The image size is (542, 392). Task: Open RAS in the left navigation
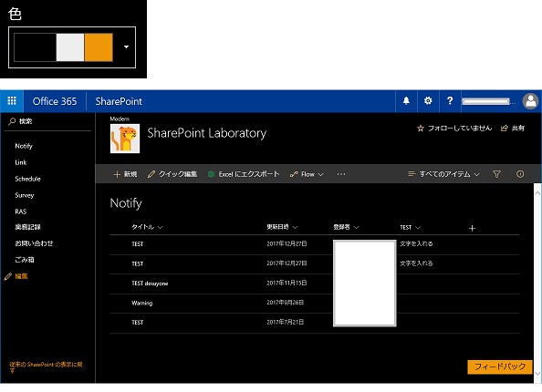tap(21, 211)
